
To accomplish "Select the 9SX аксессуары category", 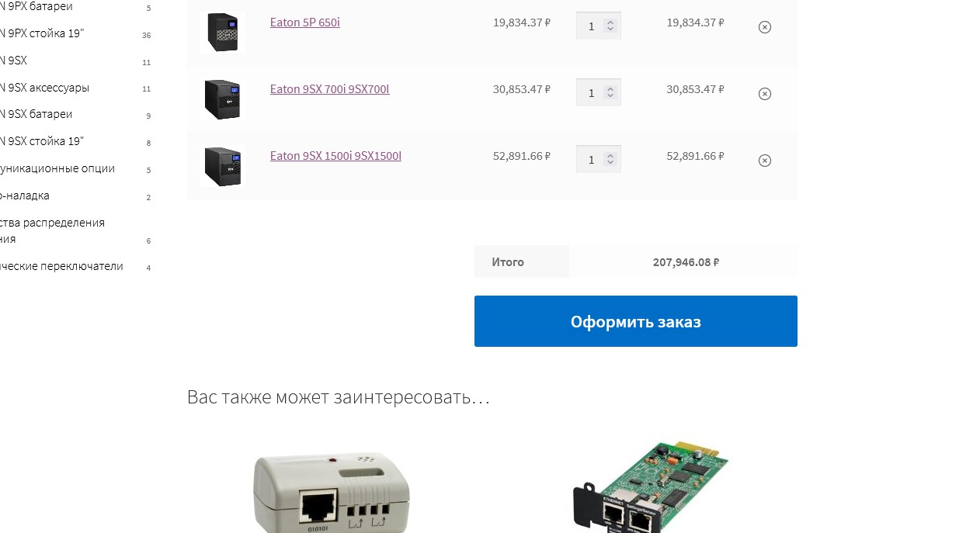I will (44, 88).
